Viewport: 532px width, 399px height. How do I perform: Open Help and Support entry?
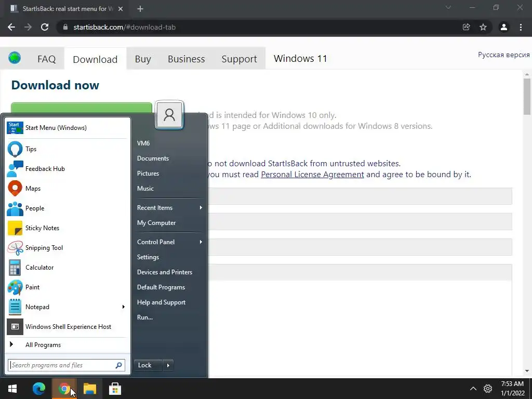[161, 302]
